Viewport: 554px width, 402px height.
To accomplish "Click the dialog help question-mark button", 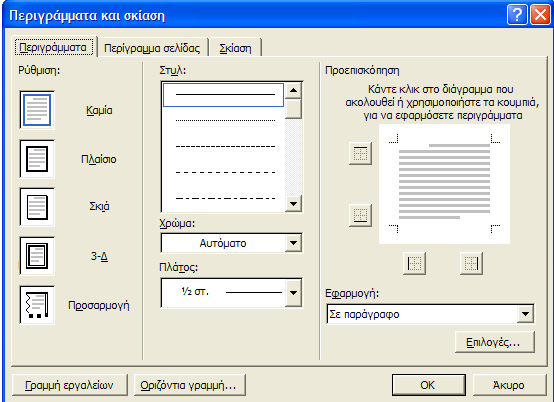I will (x=517, y=15).
